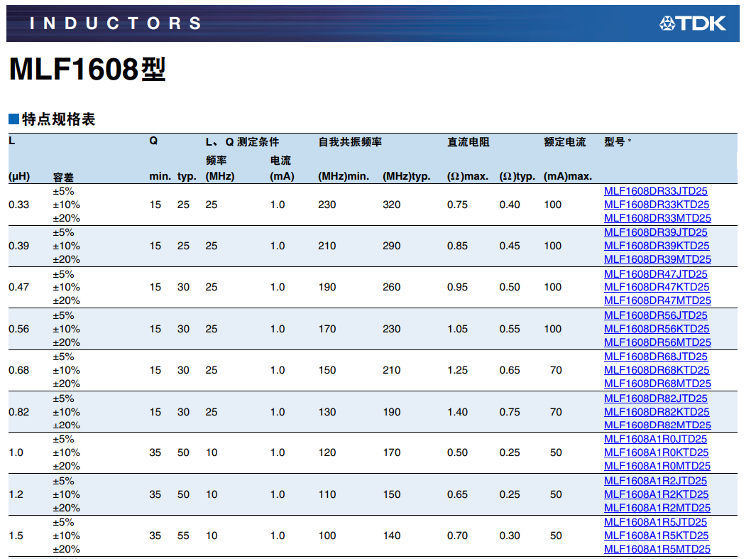Click the 0.39 µH inductance value
The width and height of the screenshot is (756, 559).
[x=18, y=246]
